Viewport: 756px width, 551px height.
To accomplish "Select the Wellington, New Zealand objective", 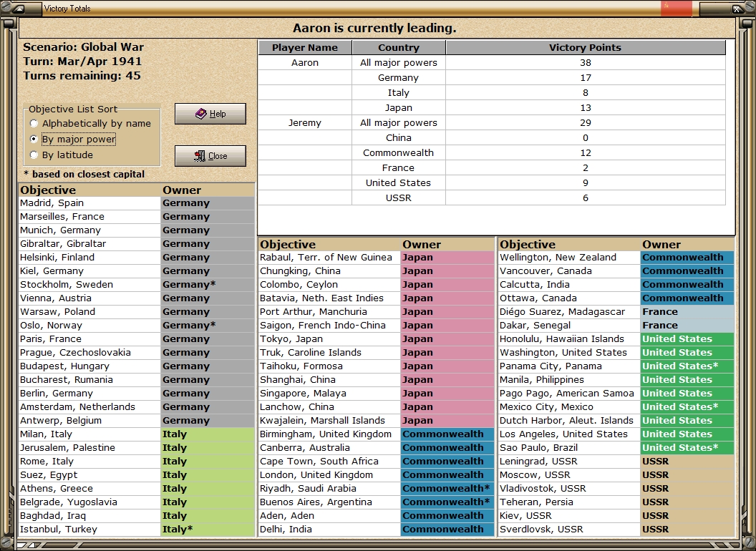I will click(x=569, y=258).
